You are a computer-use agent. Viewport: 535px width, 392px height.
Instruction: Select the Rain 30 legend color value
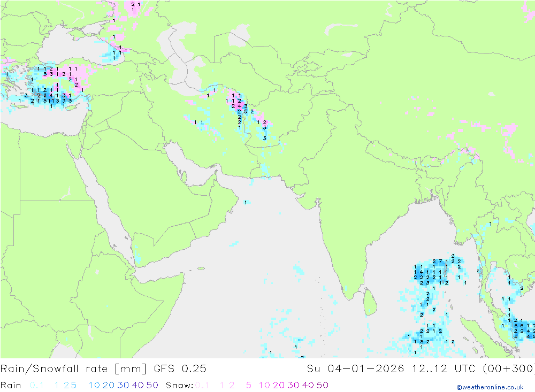coord(123,385)
